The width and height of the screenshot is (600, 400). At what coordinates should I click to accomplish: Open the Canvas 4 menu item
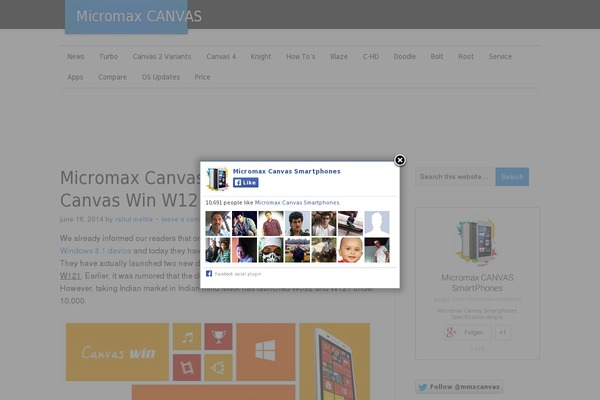coord(221,57)
